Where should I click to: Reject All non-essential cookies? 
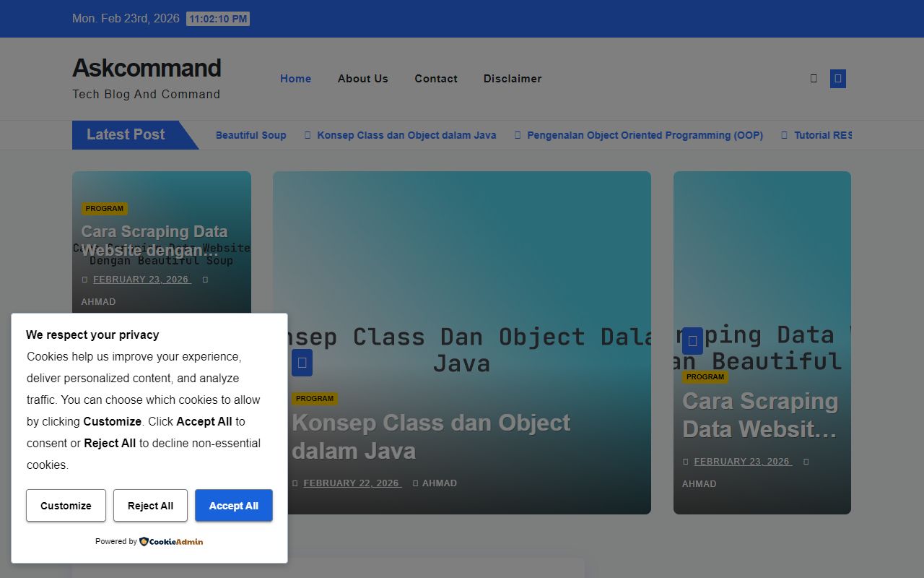pyautogui.click(x=150, y=506)
